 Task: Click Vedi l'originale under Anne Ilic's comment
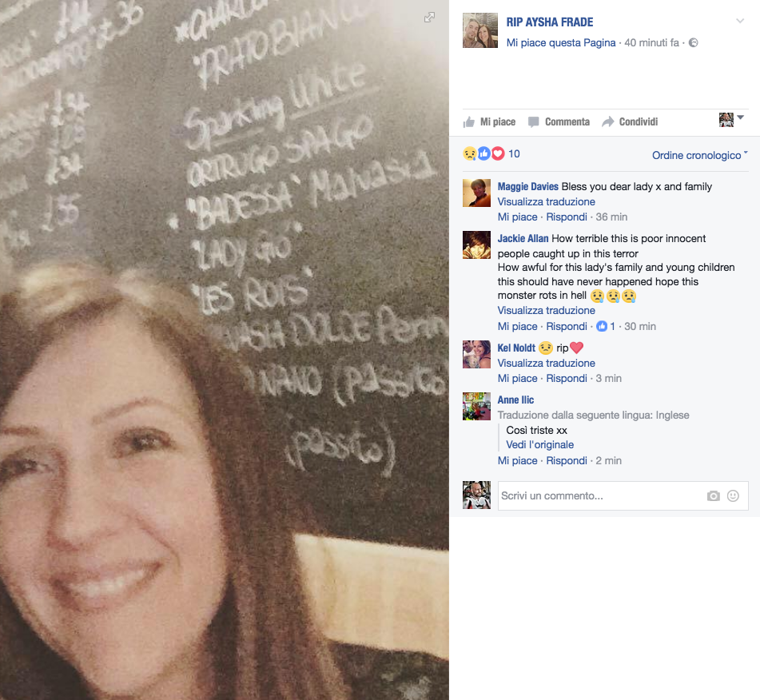pos(540,444)
